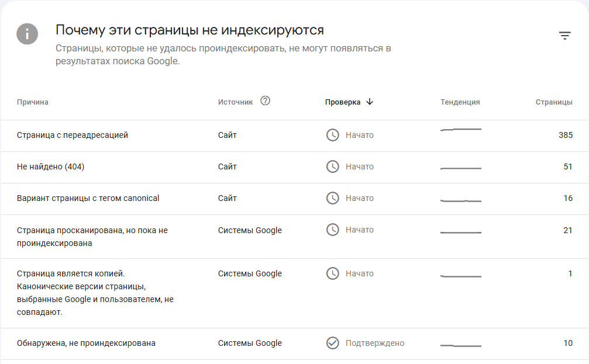The image size is (589, 364).
Task: Click the page count 51
Action: click(x=568, y=167)
